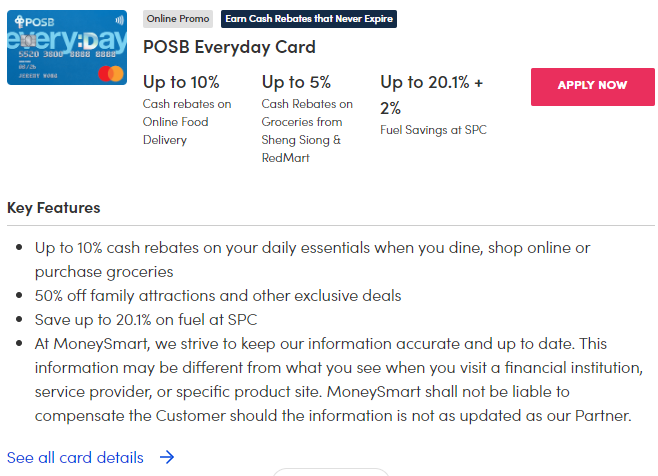Click the Key Features heading
This screenshot has height=476, width=658.
point(54,208)
